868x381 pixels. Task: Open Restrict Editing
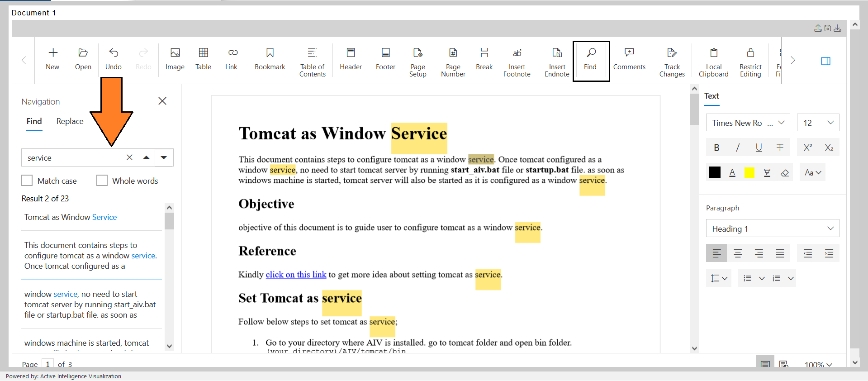coord(750,62)
